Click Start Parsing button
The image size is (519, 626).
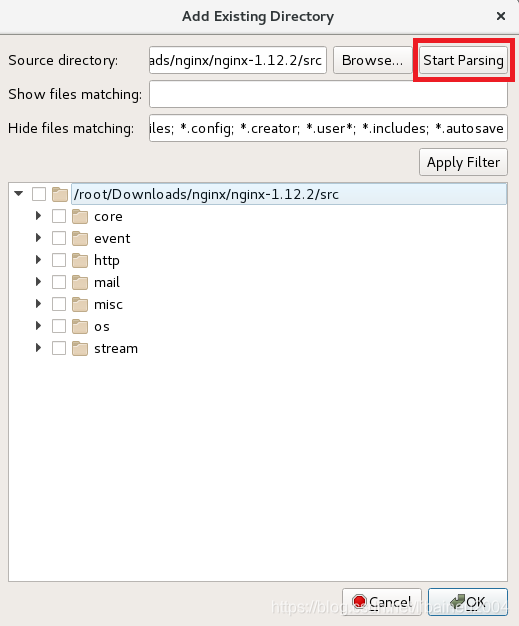(x=463, y=60)
